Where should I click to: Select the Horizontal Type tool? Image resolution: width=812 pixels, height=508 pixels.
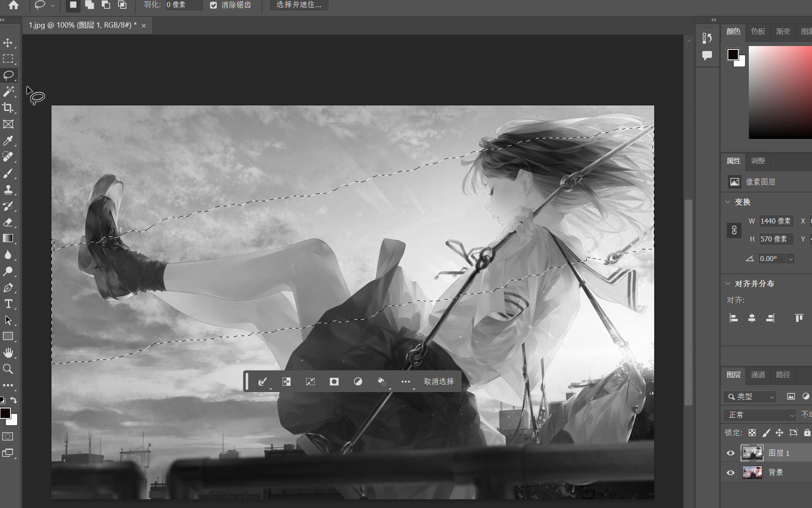coord(8,304)
